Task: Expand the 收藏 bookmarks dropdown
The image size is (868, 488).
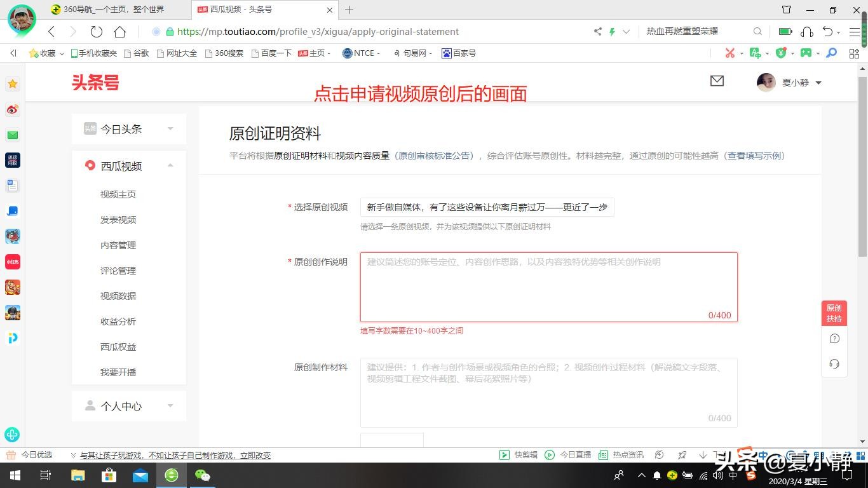Action: tap(62, 54)
